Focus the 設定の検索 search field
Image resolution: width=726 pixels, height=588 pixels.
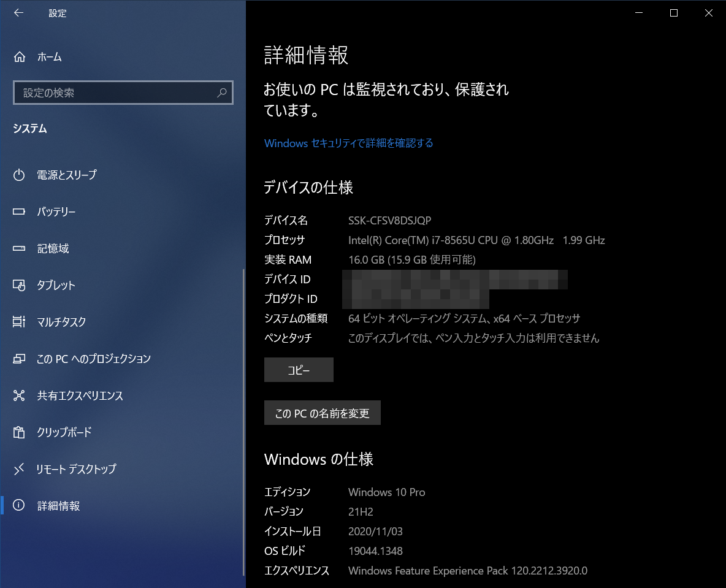click(x=123, y=93)
